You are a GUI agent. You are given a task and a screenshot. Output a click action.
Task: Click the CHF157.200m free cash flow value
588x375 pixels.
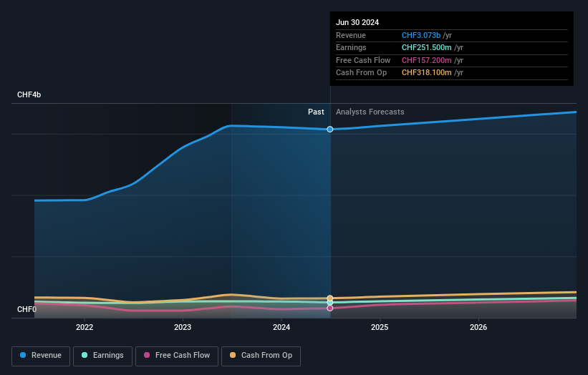click(x=426, y=60)
